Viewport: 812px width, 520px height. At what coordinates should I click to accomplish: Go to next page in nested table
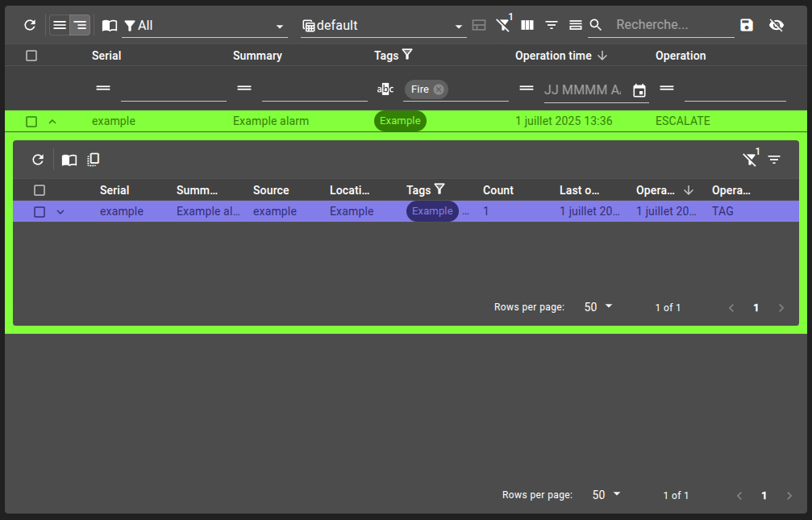781,308
